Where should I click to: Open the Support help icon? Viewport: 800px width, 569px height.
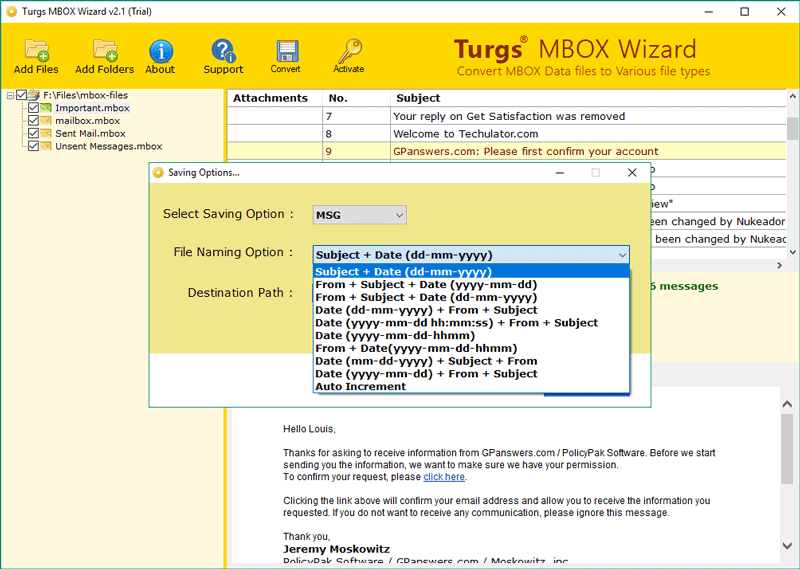click(223, 51)
